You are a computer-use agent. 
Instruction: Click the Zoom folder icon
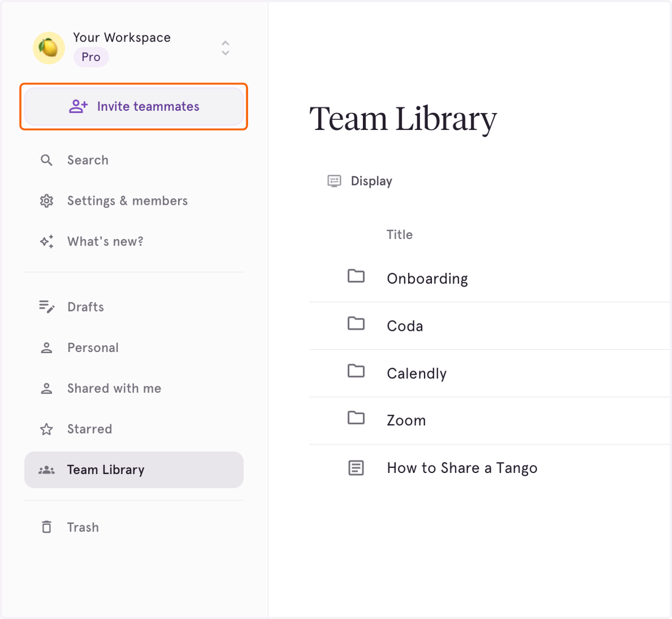[x=356, y=418]
